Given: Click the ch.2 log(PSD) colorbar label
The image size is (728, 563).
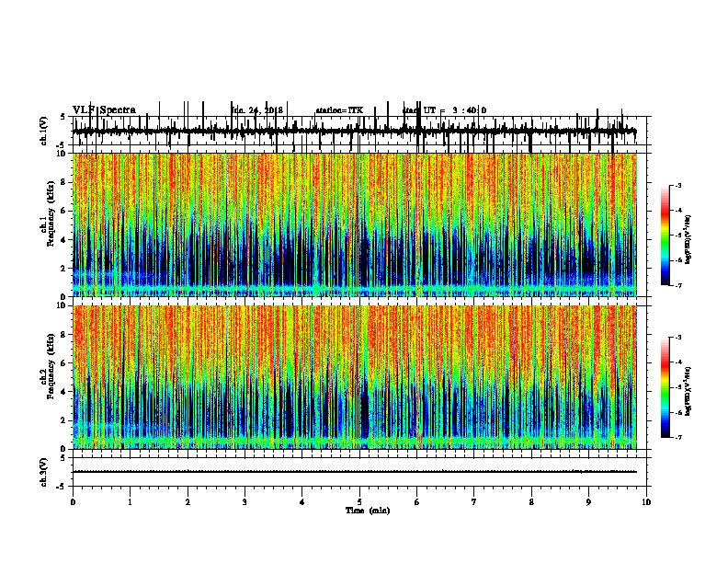Looking at the screenshot, I should point(688,392).
